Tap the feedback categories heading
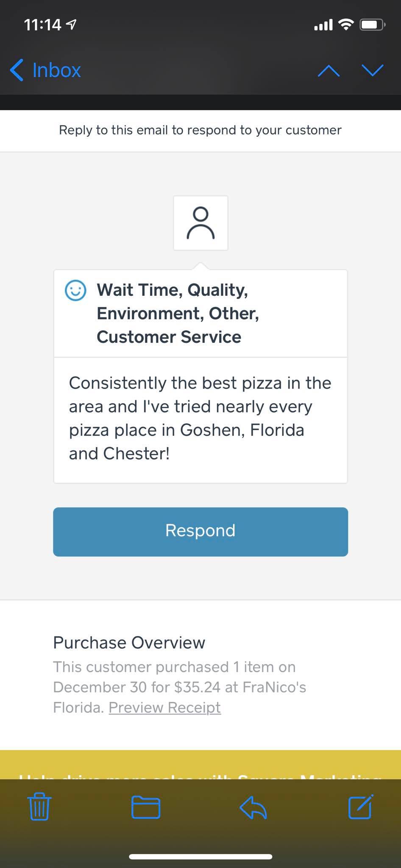The image size is (401, 868). (178, 313)
